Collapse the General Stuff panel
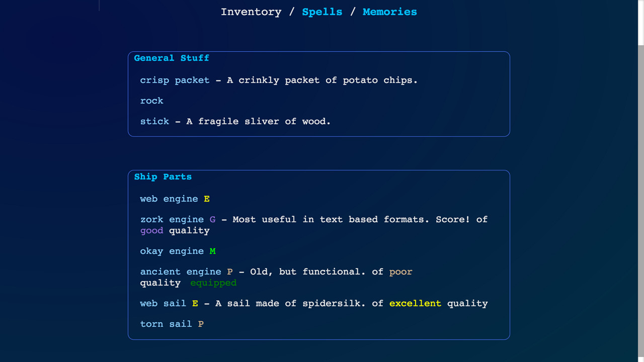644x362 pixels. click(172, 58)
